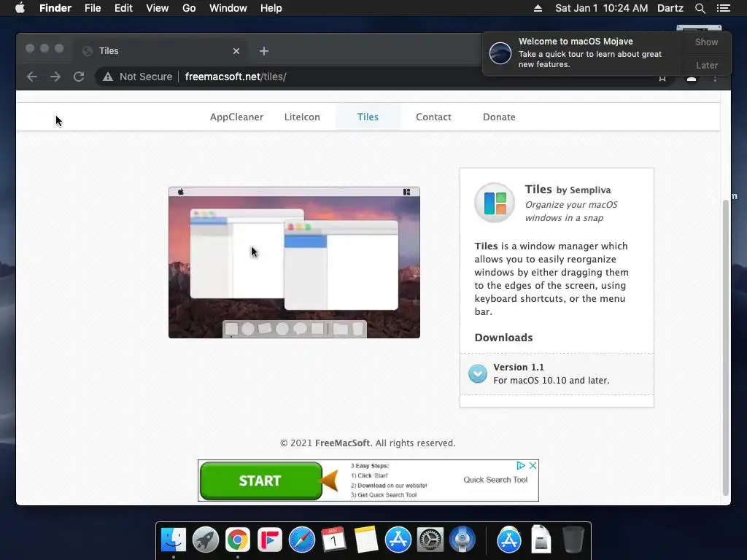Open Notification Center list icon
Image resolution: width=747 pixels, height=560 pixels.
[x=723, y=8]
